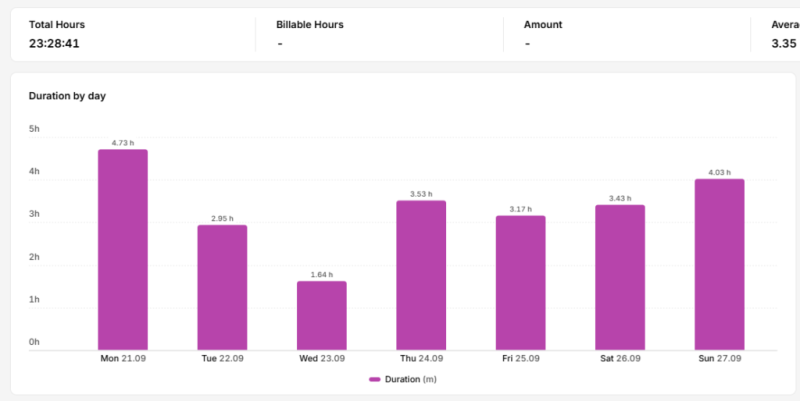Viewport: 800px width, 401px height.
Task: Click the Tue 22.09 axis label
Action: click(222, 359)
